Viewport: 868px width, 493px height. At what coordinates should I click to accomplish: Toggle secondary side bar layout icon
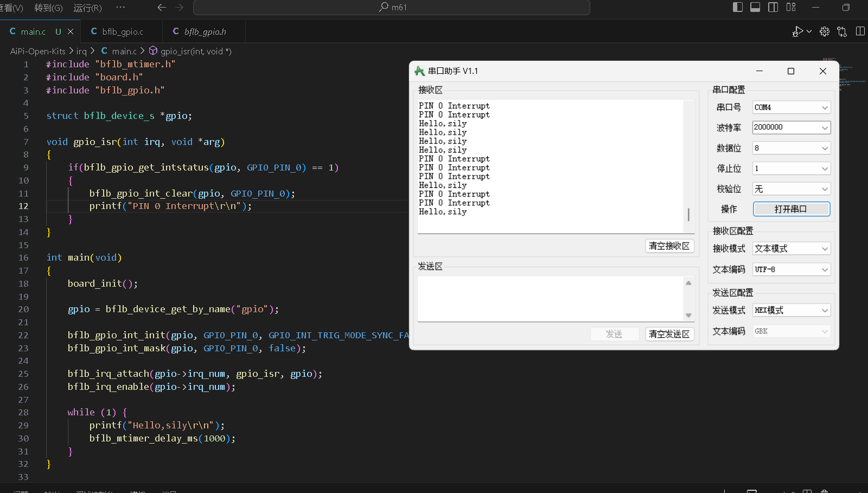[773, 7]
